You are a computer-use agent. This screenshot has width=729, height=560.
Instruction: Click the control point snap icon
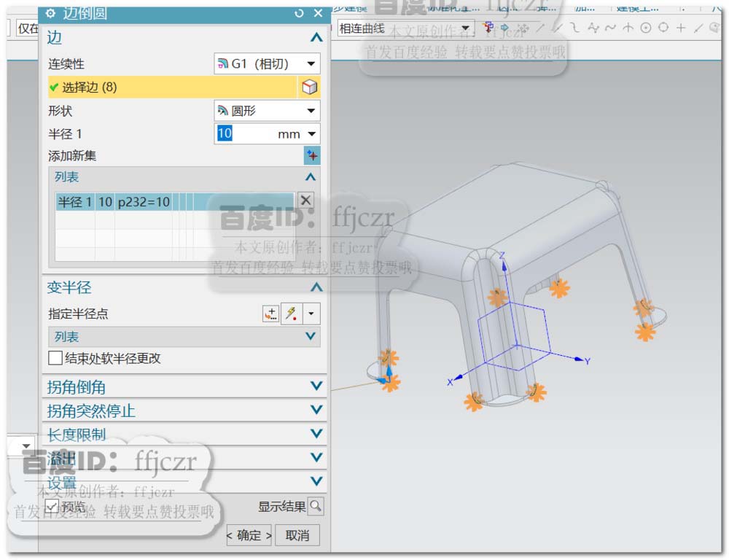point(593,28)
